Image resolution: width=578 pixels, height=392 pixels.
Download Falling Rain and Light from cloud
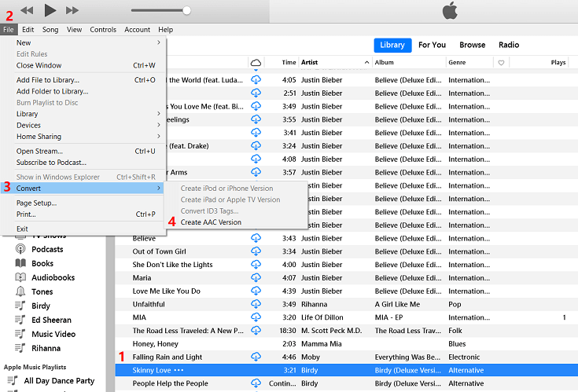256,357
